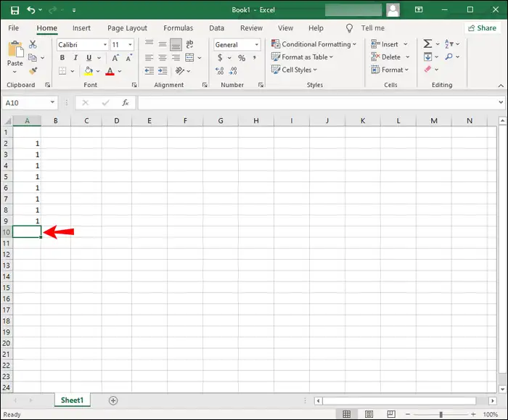Viewport: 508px width, 420px height.
Task: Apply cell borders icon
Action: 62,71
